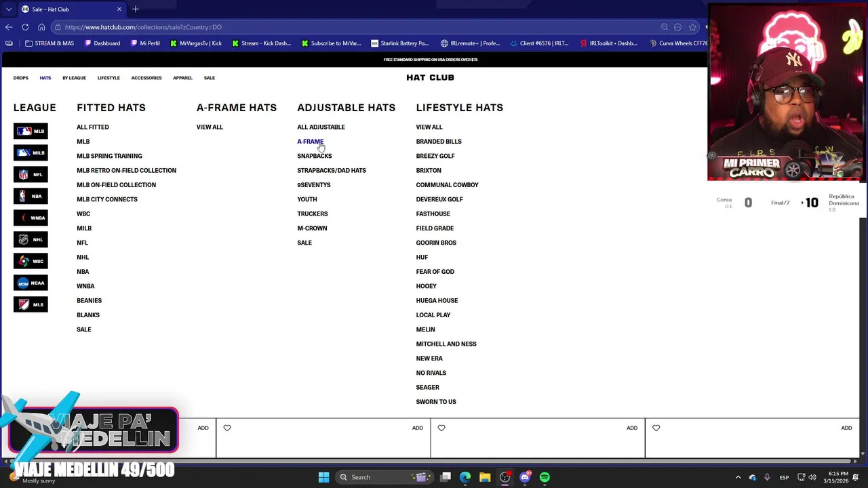Viewport: 868px width, 488px height.
Task: Select the NCAA league logo
Action: click(x=31, y=283)
